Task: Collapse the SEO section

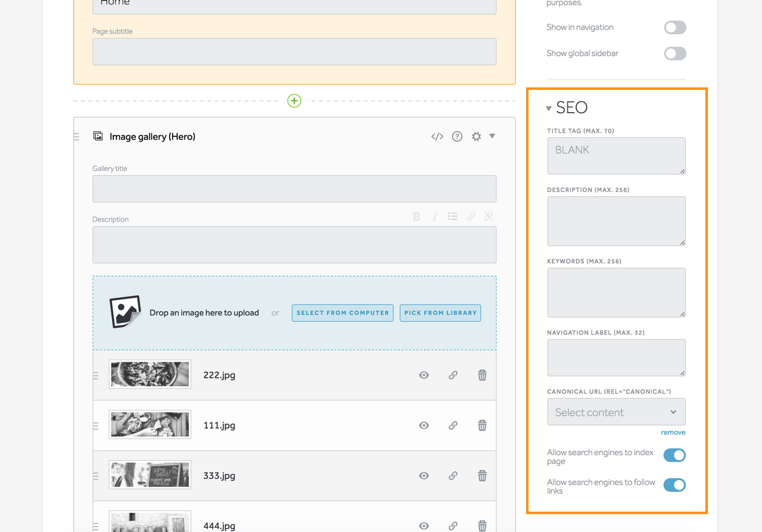Action: point(549,108)
